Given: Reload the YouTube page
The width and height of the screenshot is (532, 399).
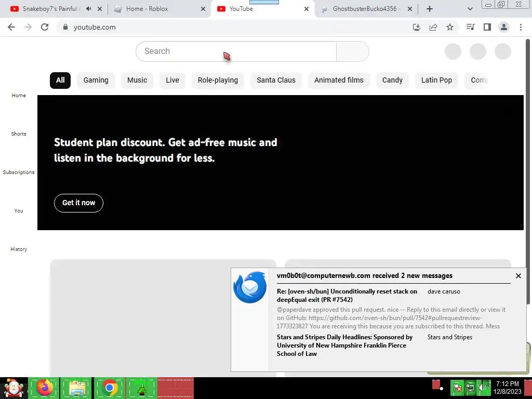Looking at the screenshot, I should (45, 27).
